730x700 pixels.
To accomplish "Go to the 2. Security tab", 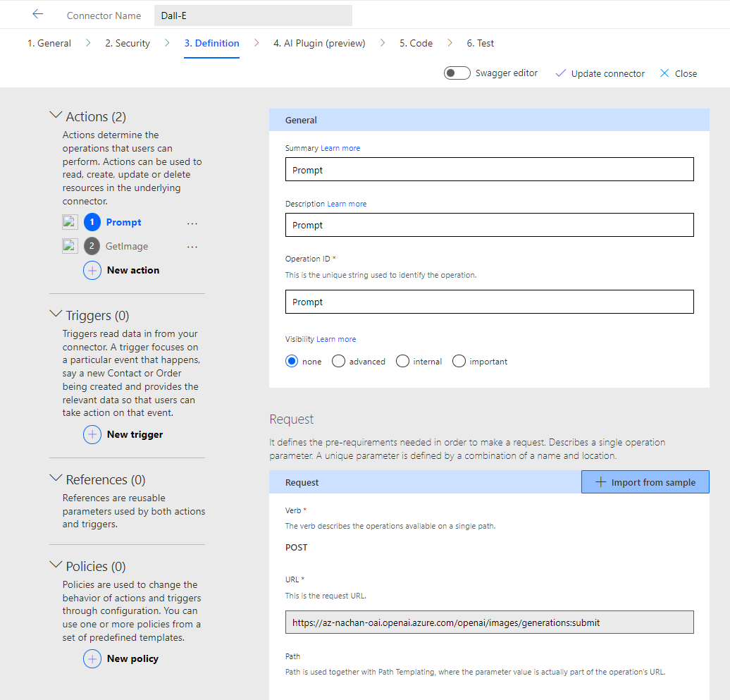I will coord(128,43).
